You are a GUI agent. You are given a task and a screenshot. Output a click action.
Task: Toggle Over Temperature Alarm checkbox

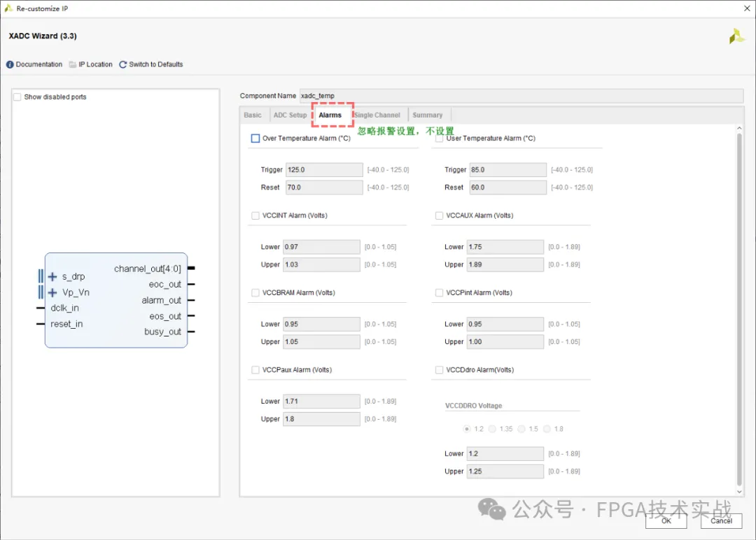click(255, 138)
